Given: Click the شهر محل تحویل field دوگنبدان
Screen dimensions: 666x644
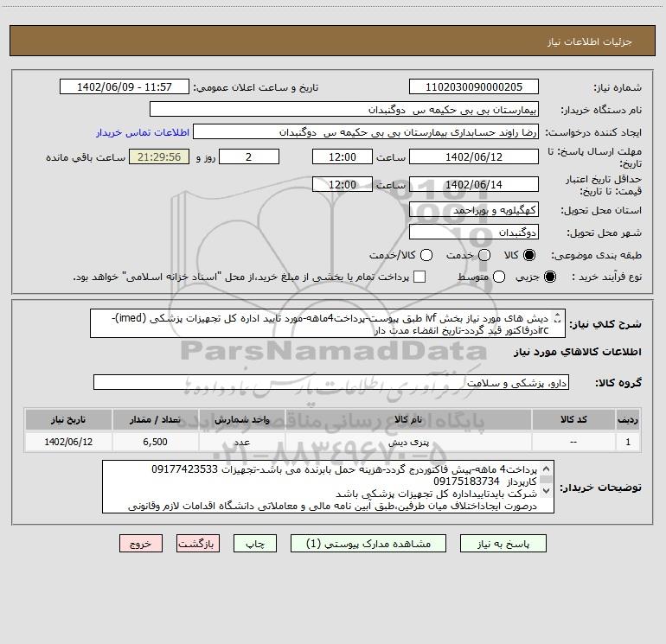Looking at the screenshot, I should click(x=474, y=233).
